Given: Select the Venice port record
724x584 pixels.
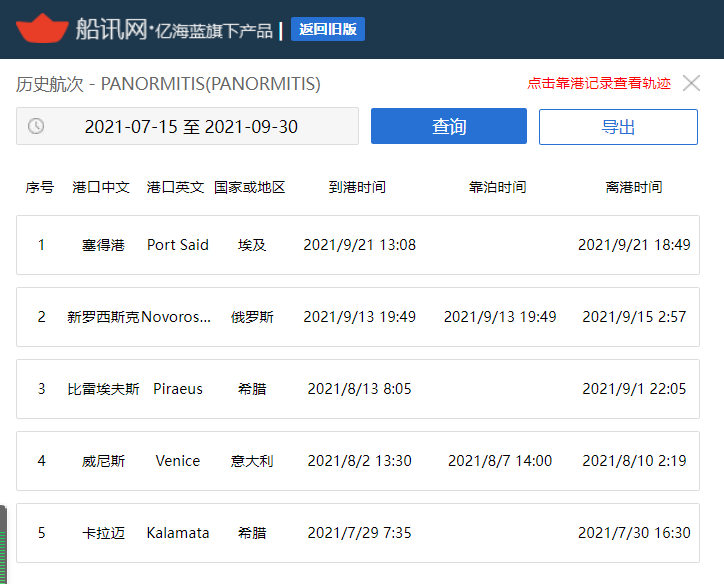Looking at the screenshot, I should click(358, 461).
